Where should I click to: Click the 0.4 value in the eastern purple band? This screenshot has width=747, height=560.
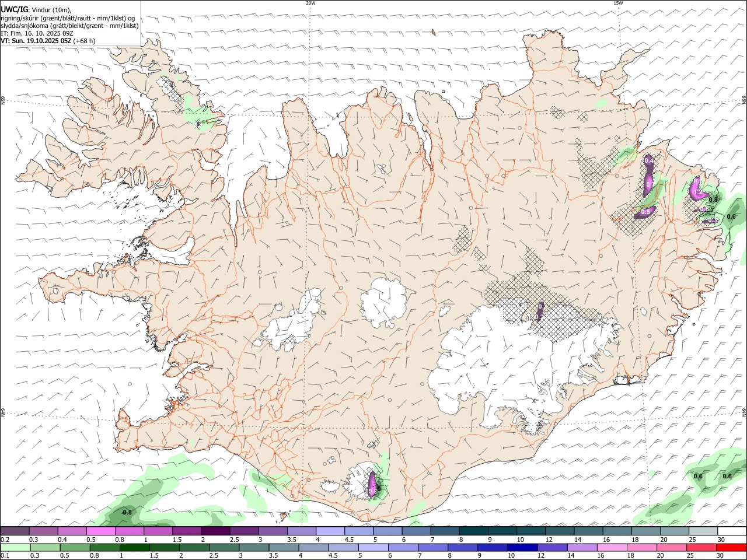click(x=648, y=160)
